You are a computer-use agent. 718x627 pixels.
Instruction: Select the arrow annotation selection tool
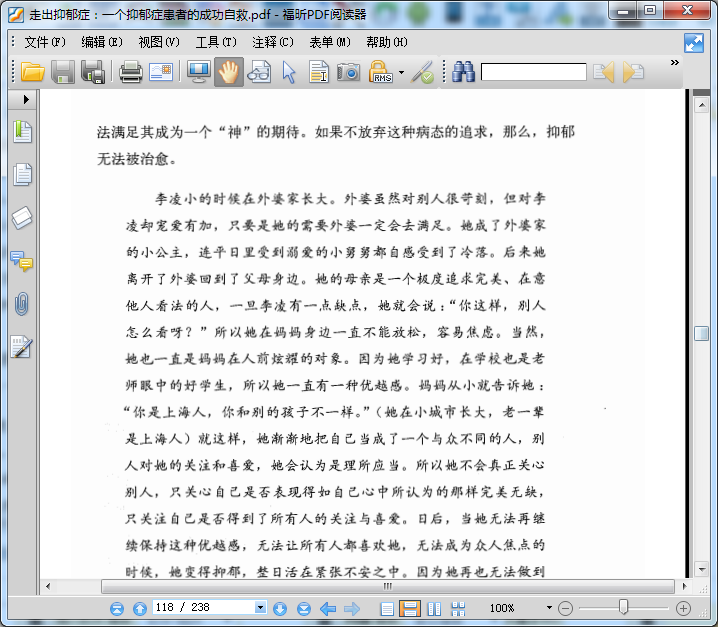(289, 72)
